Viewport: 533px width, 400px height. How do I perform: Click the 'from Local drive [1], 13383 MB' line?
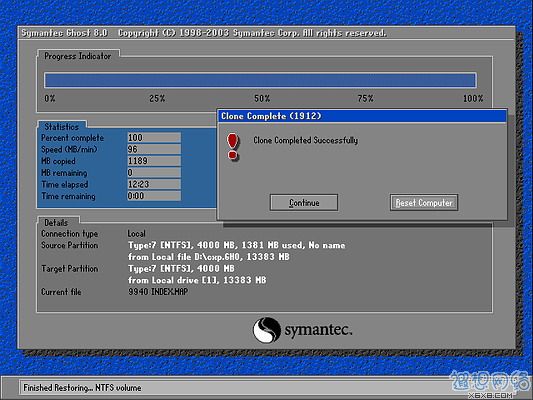tap(197, 280)
